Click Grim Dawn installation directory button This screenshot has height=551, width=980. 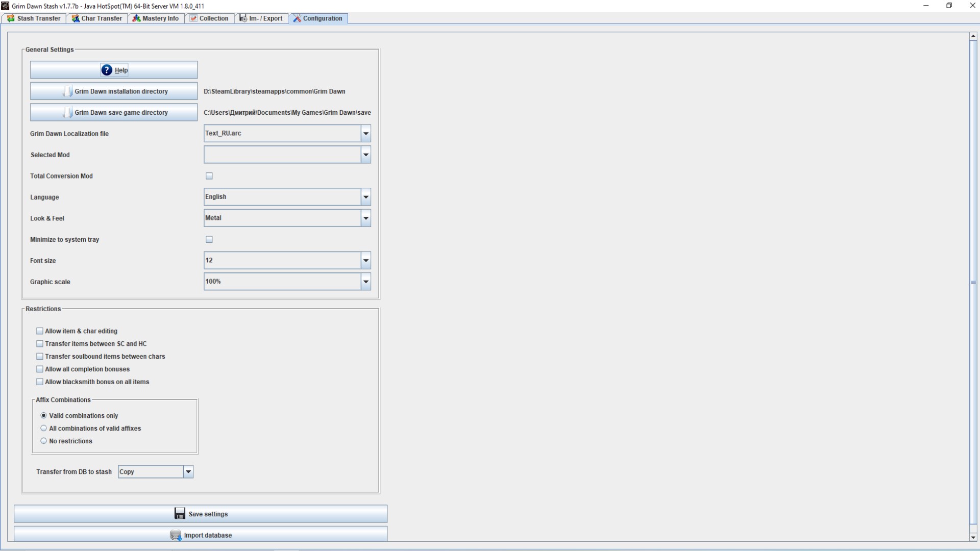[114, 91]
